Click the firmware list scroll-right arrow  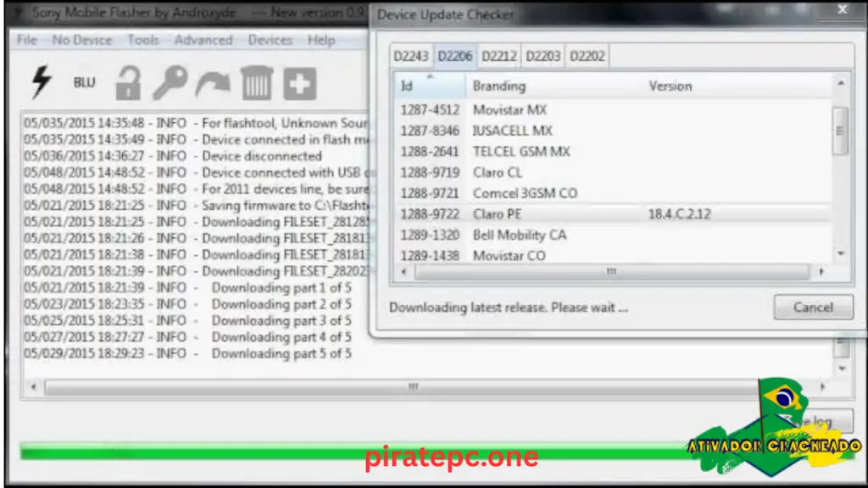[821, 272]
